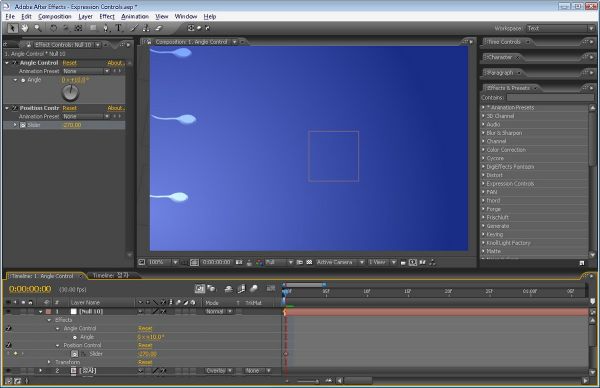Open the 1 View layout dropdown
The image size is (600, 388).
pos(382,262)
